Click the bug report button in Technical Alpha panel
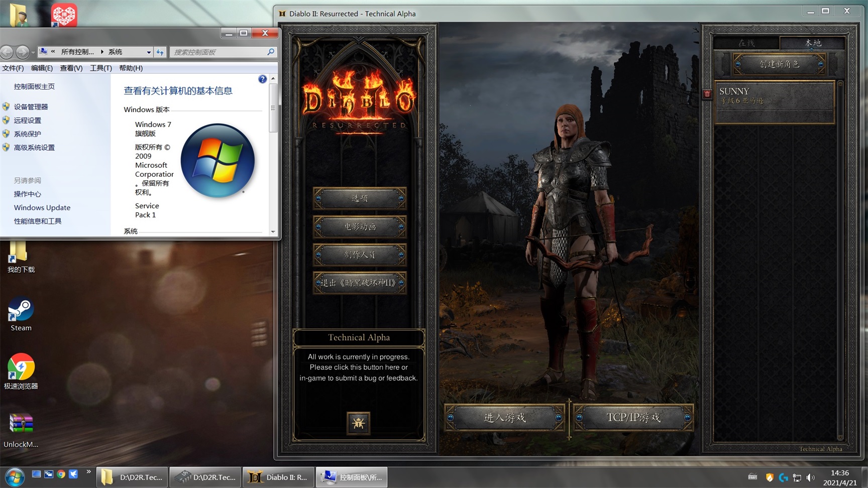Screen dimensions: 868x488 (x=358, y=423)
